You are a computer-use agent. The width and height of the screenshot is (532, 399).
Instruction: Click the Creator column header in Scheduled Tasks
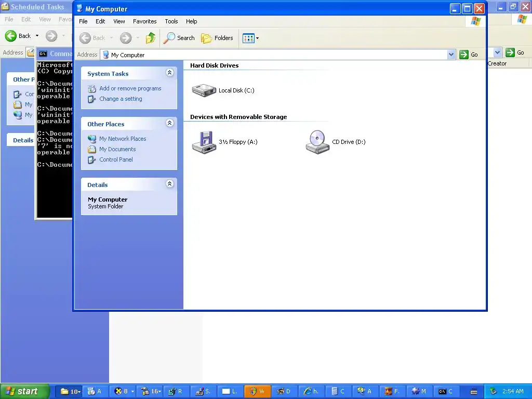[508, 63]
